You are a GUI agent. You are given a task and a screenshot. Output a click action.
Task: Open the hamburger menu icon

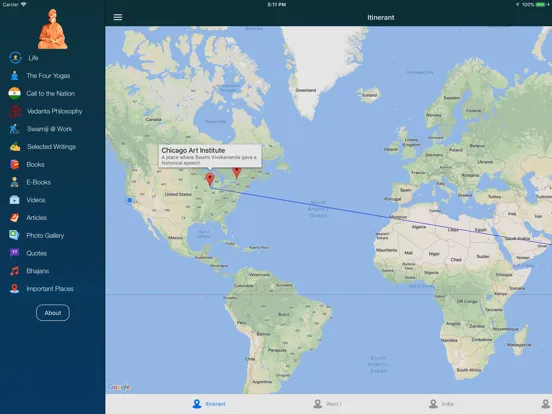tap(118, 17)
